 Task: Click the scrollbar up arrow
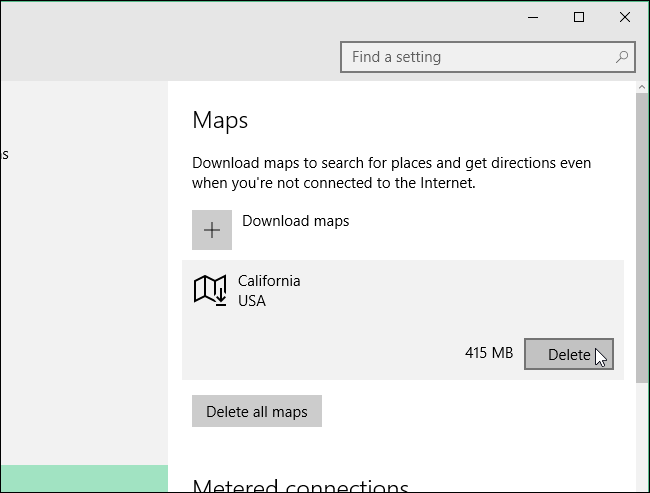(642, 87)
